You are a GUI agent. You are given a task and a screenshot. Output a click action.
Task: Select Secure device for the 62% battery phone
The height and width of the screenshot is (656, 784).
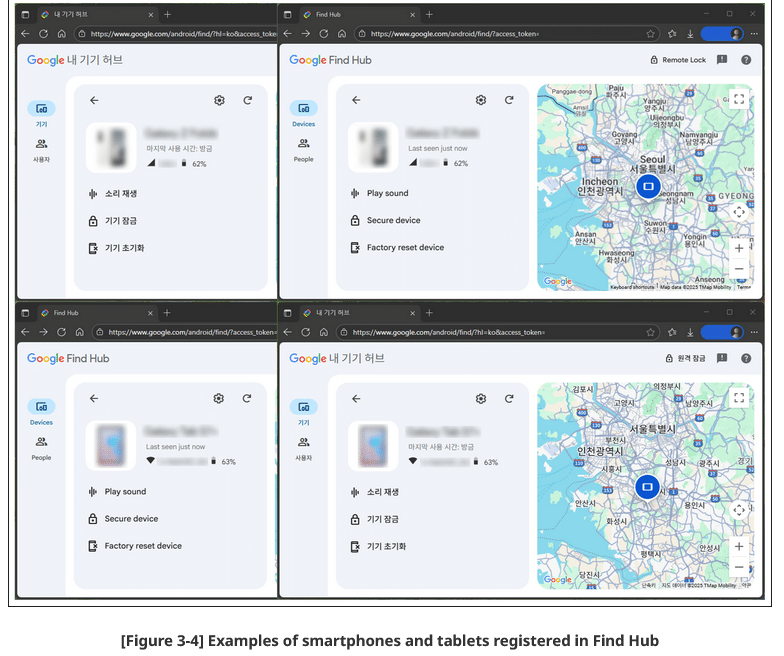pos(392,221)
